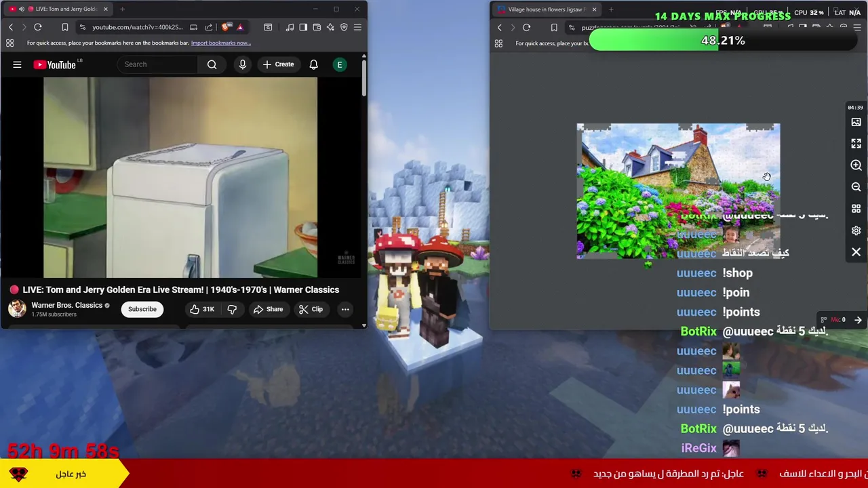Open the YouTube notifications bell
Screen dimensions: 868x488
pos(313,64)
